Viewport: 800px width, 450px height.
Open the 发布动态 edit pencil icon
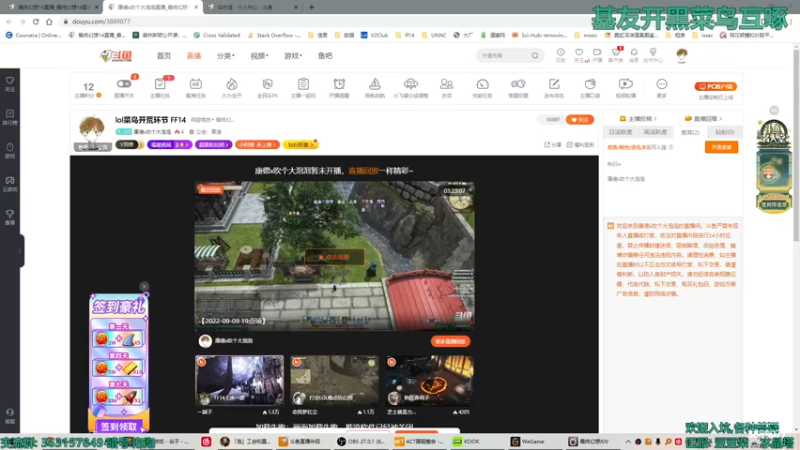click(554, 87)
